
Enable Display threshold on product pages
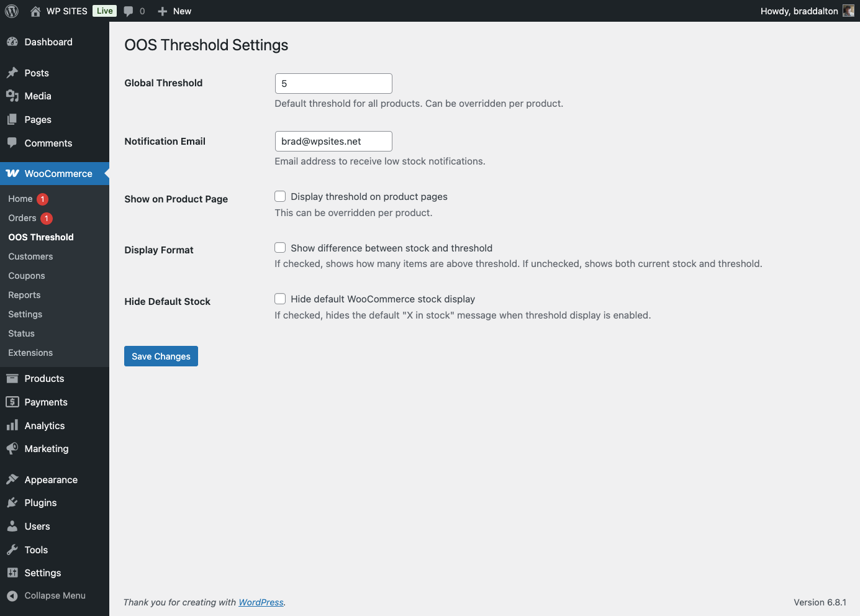(280, 196)
